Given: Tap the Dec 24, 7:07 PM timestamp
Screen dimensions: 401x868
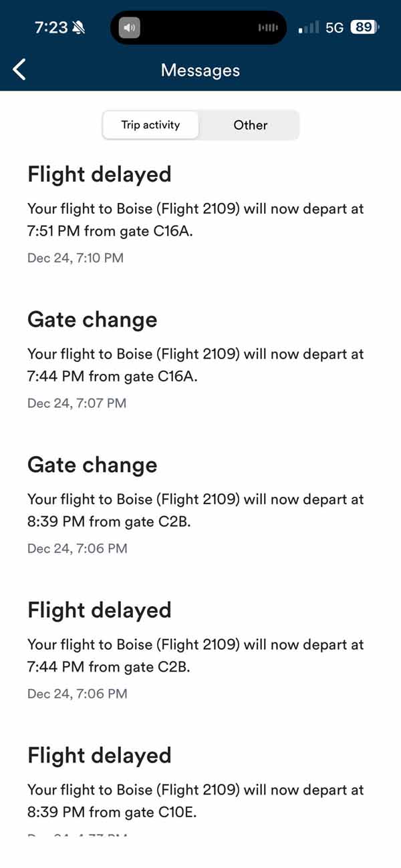Looking at the screenshot, I should (77, 403).
